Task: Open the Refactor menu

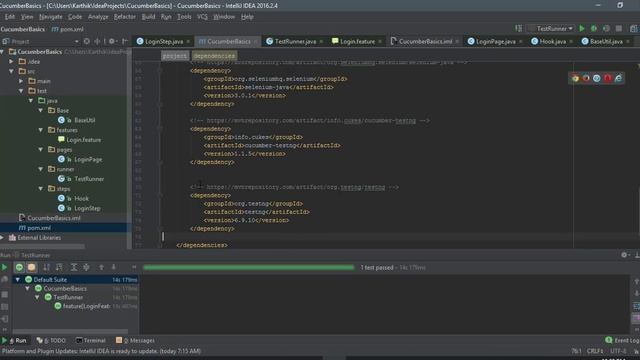Action: [x=124, y=17]
